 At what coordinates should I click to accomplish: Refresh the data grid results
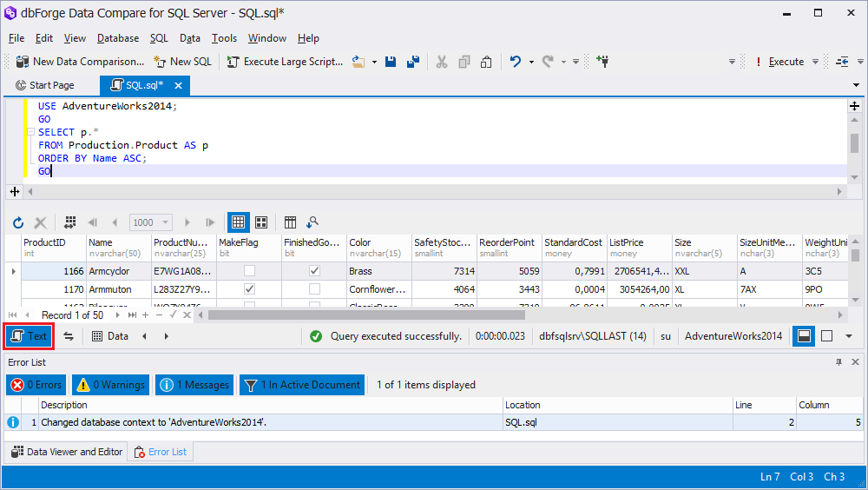click(18, 222)
